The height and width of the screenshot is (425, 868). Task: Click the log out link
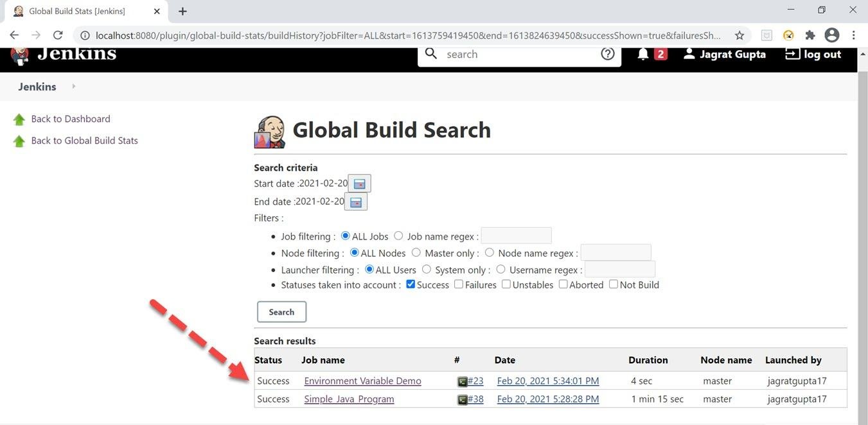[x=822, y=55]
